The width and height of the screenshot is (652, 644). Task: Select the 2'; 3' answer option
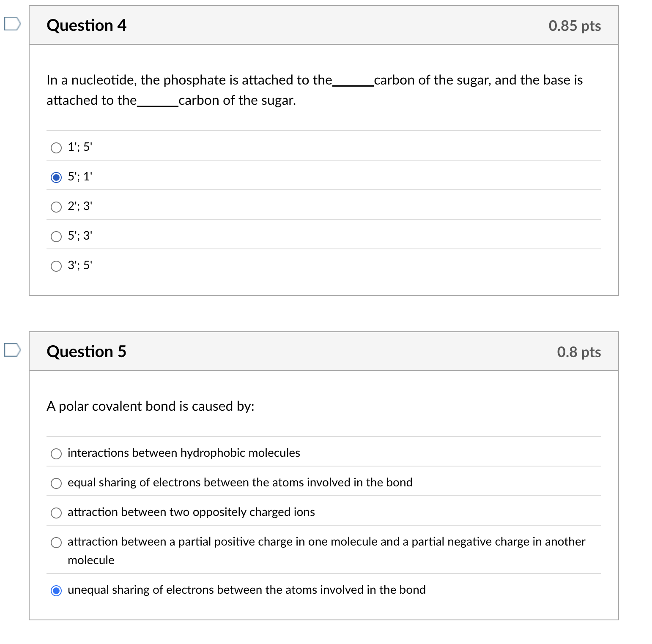pyautogui.click(x=56, y=207)
